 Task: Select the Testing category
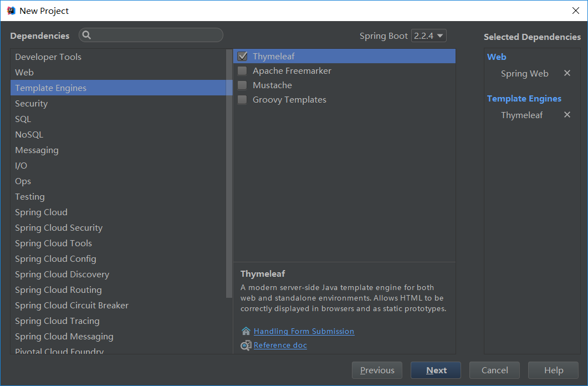pos(119,196)
